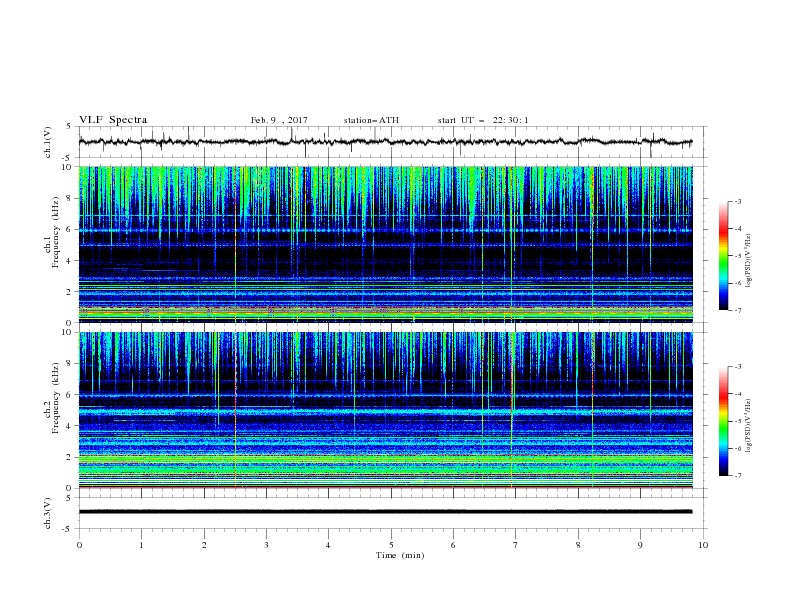Click the "-3" label on ch.1 colorbar
The height and width of the screenshot is (612, 792).
pos(737,201)
